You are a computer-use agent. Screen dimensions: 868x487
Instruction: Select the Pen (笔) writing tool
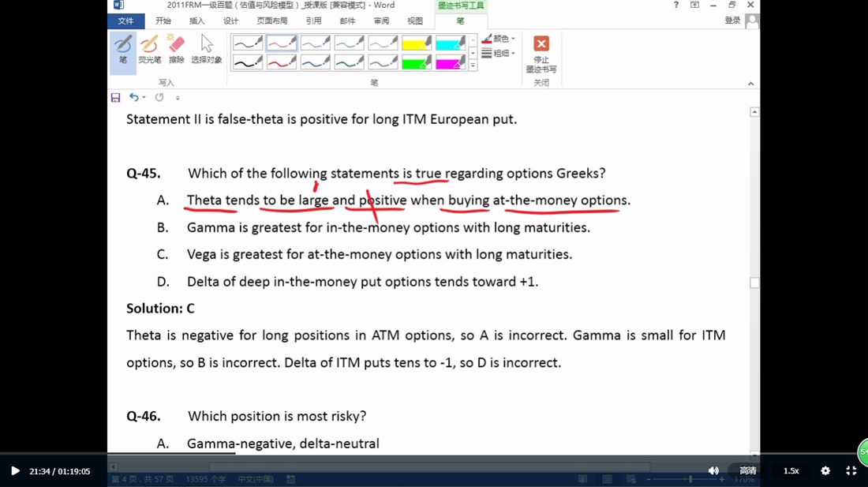(123, 50)
